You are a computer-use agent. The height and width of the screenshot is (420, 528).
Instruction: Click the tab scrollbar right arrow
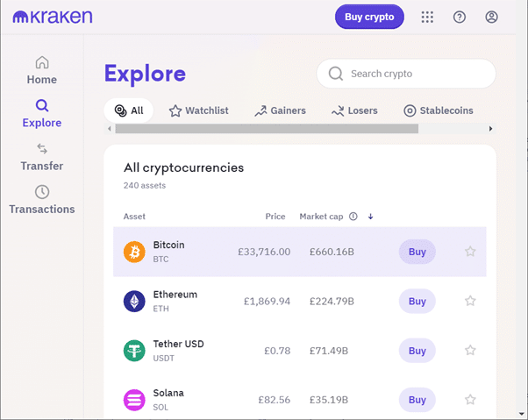point(490,129)
